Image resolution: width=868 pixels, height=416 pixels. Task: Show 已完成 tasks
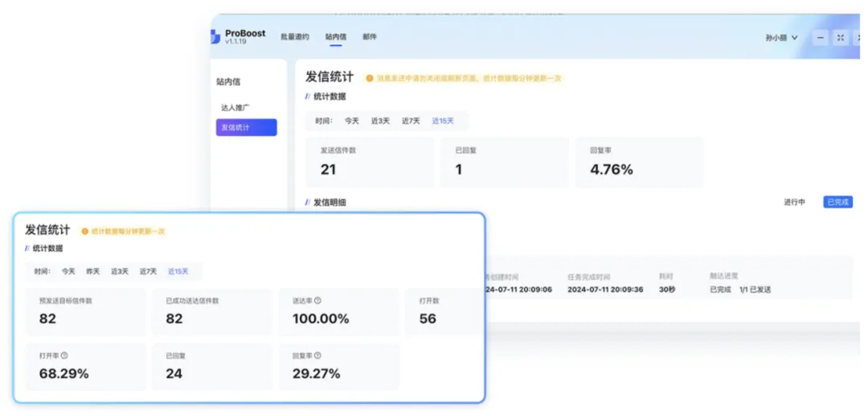point(837,202)
